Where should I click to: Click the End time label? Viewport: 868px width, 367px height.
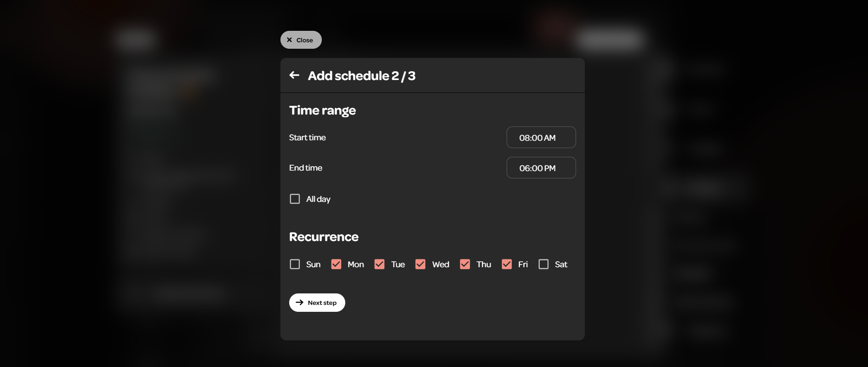(306, 168)
